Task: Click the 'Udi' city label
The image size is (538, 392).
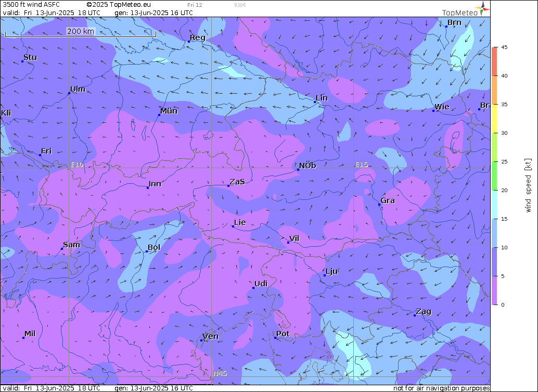Action: tap(261, 284)
